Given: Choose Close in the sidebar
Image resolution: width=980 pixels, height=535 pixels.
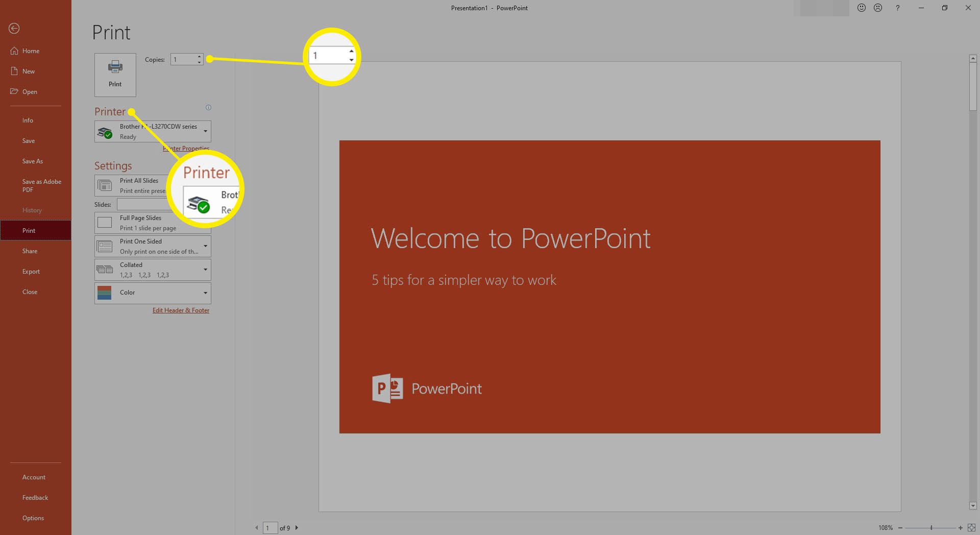Looking at the screenshot, I should 36,292.
